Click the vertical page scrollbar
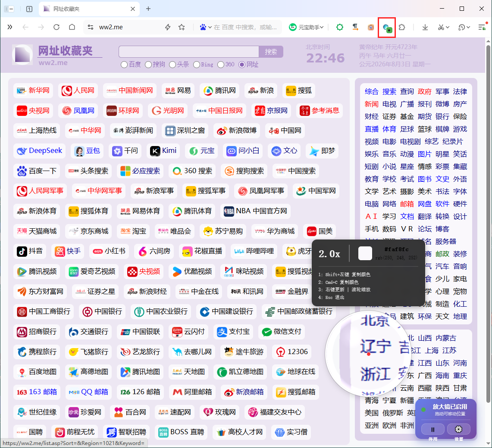492x448 pixels. 488,224
